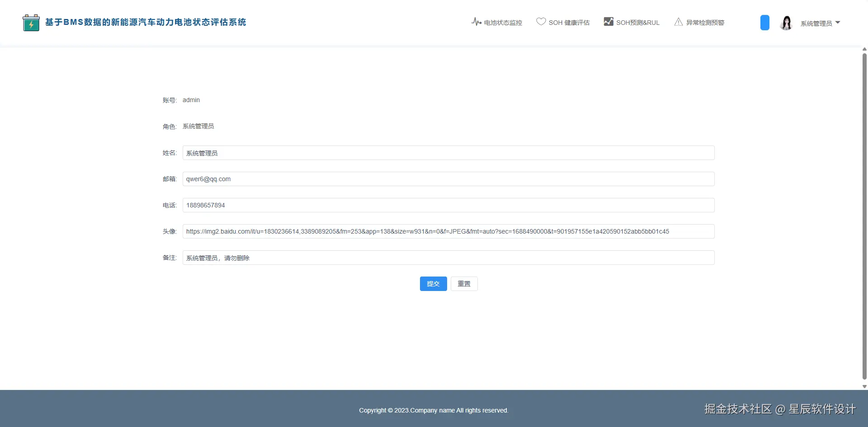Click the 头像 label

(170, 231)
